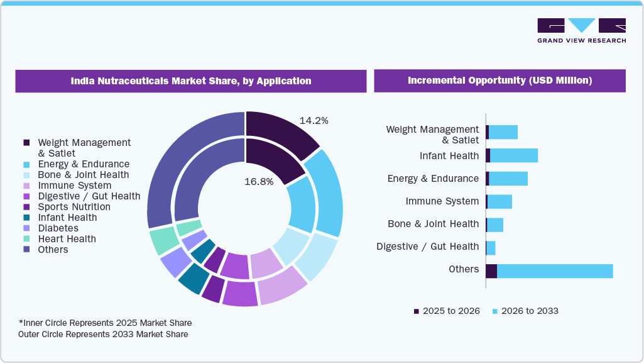Screen dimensions: 644x363
Task: Click the 16.8% inner circle label
Action: click(259, 182)
